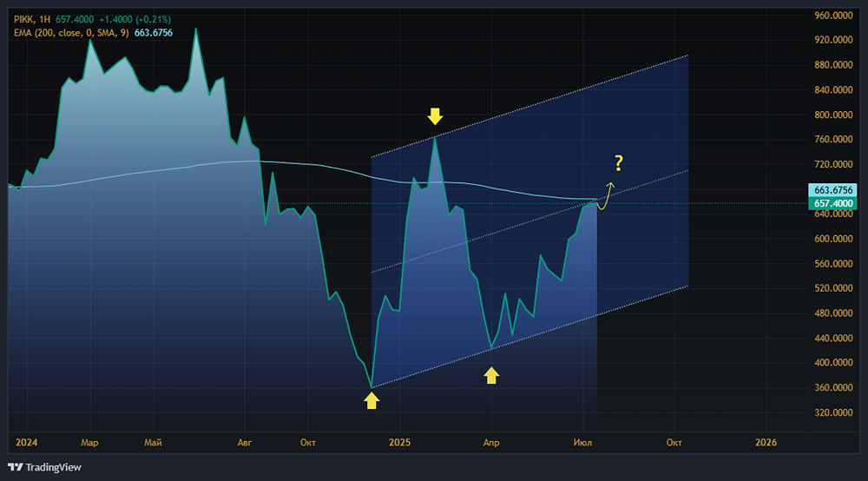868x481 pixels.
Task: Click the 600.0000 price axis label
Action: [x=833, y=239]
